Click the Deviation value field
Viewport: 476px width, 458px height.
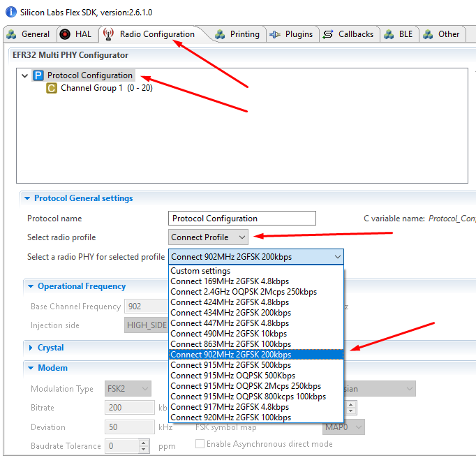[130, 427]
